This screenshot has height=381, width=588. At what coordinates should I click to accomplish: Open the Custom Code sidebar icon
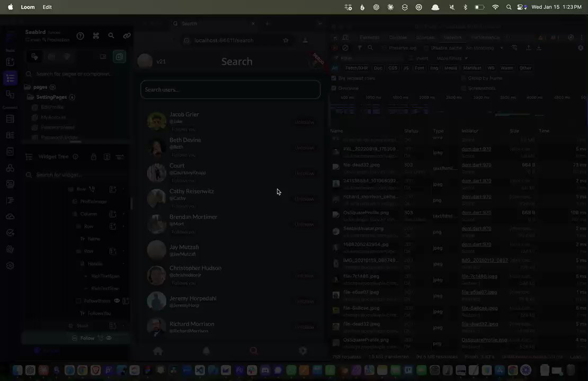pyautogui.click(x=10, y=201)
